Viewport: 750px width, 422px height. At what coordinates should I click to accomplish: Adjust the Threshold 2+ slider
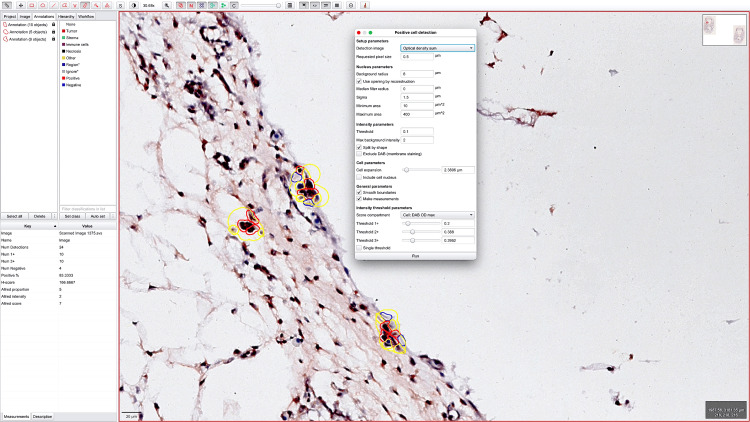point(421,232)
